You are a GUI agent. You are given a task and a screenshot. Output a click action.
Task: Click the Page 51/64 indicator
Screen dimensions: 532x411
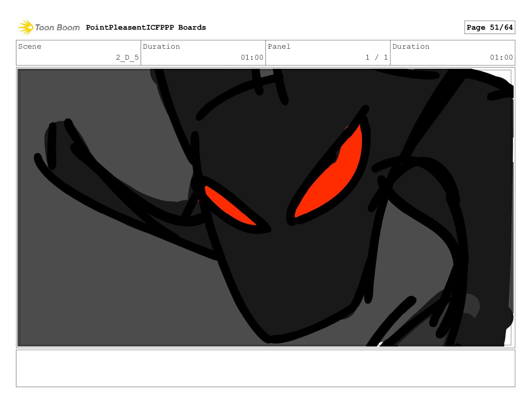(x=489, y=27)
